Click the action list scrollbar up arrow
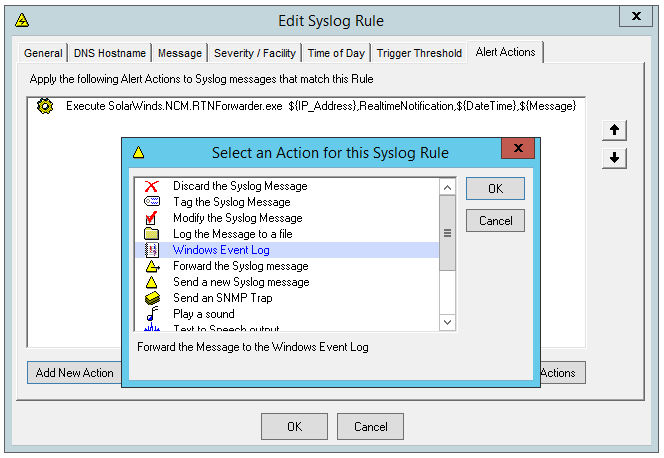This screenshot has height=458, width=664. [447, 187]
